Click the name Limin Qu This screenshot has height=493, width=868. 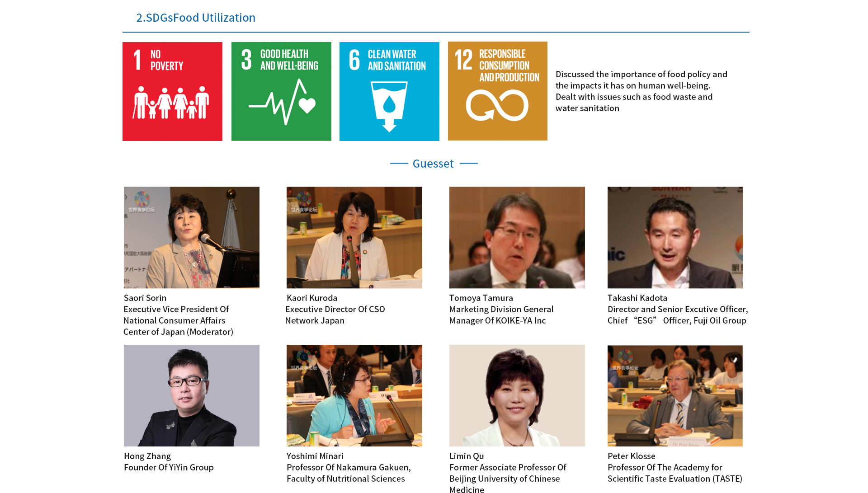467,456
